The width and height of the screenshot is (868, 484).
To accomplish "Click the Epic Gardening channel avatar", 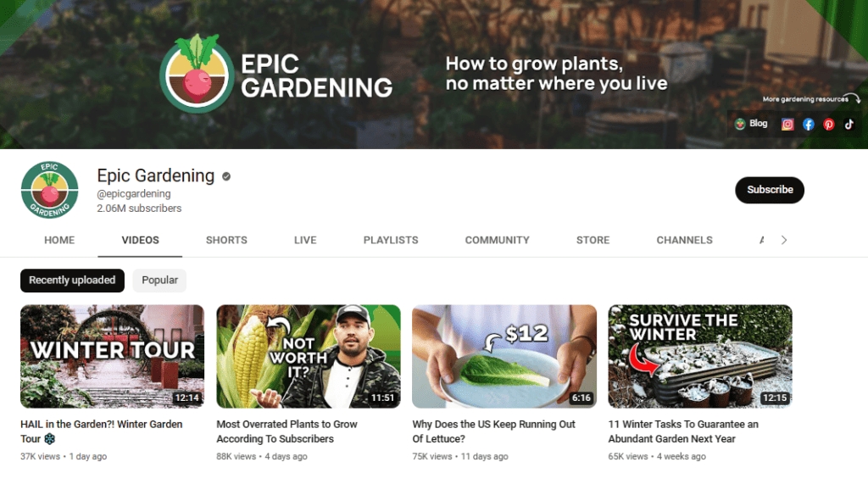I will pos(50,190).
